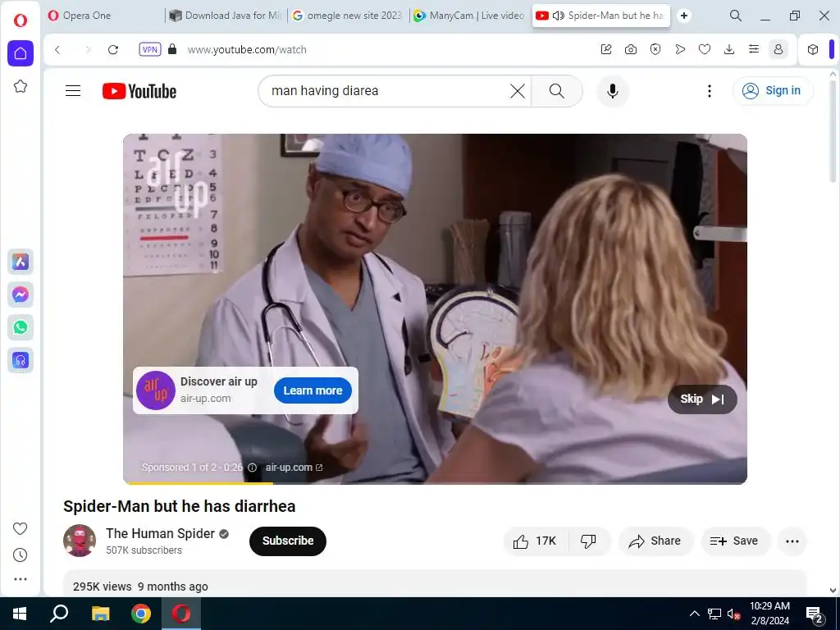This screenshot has height=630, width=840.
Task: Go to YouTube home via logo
Action: click(x=139, y=91)
